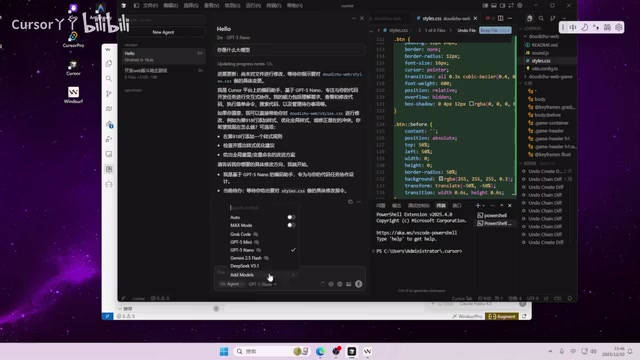Open the GPT-5 Nano model selector dropdown

point(262,284)
